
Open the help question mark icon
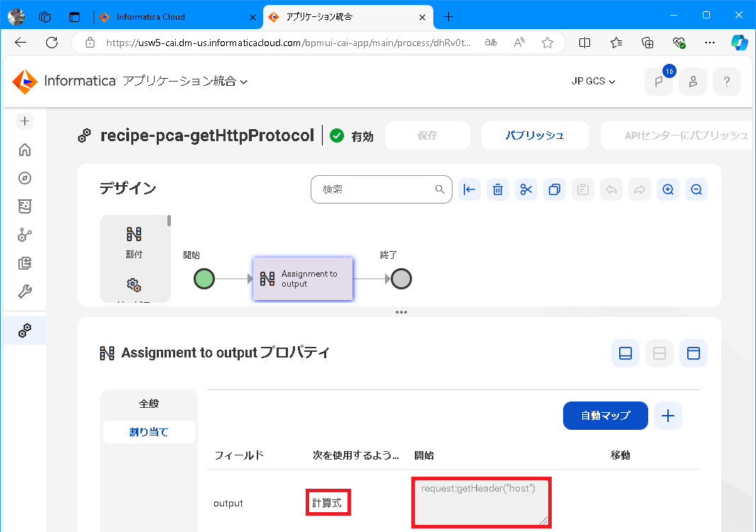(727, 82)
